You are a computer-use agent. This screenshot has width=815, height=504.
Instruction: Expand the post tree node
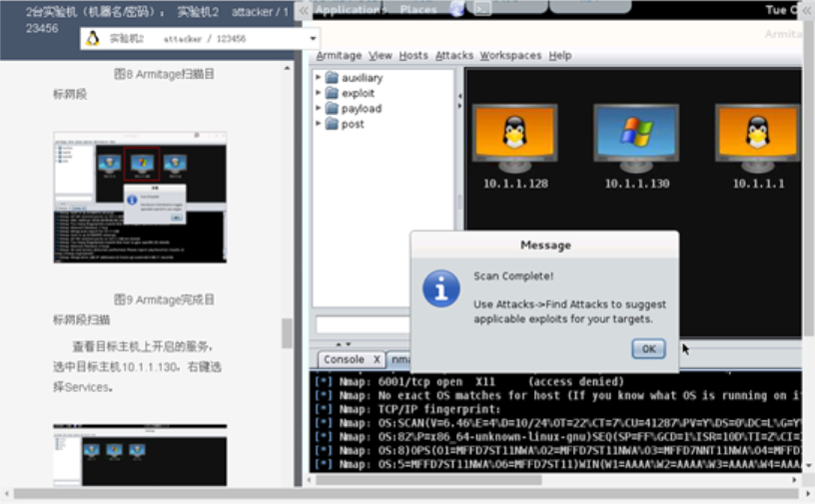(318, 124)
